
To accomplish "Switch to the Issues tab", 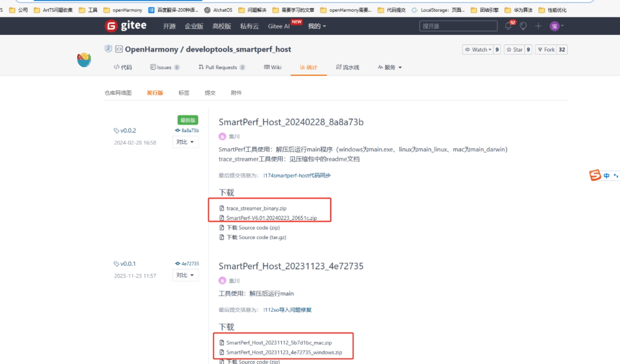I will tap(165, 67).
